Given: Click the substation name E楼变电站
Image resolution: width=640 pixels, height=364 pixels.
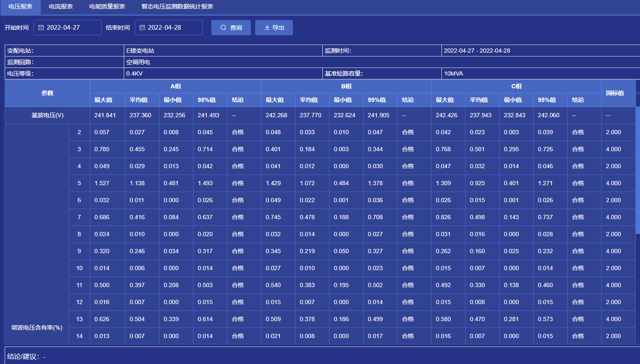Looking at the screenshot, I should click(140, 51).
